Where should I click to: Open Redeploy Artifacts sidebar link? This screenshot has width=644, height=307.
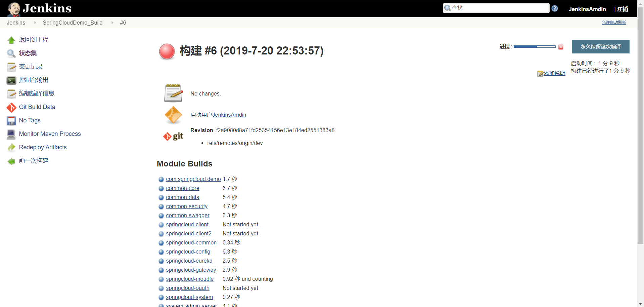43,147
